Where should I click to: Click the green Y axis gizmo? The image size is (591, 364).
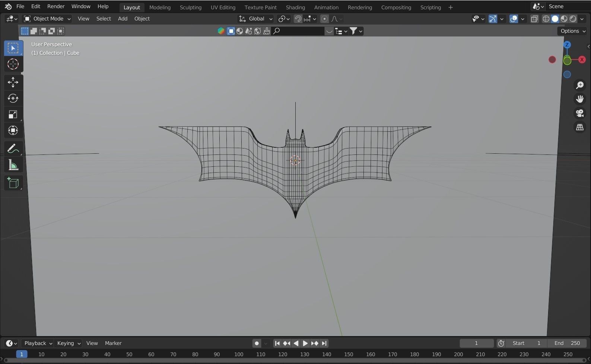(x=567, y=61)
